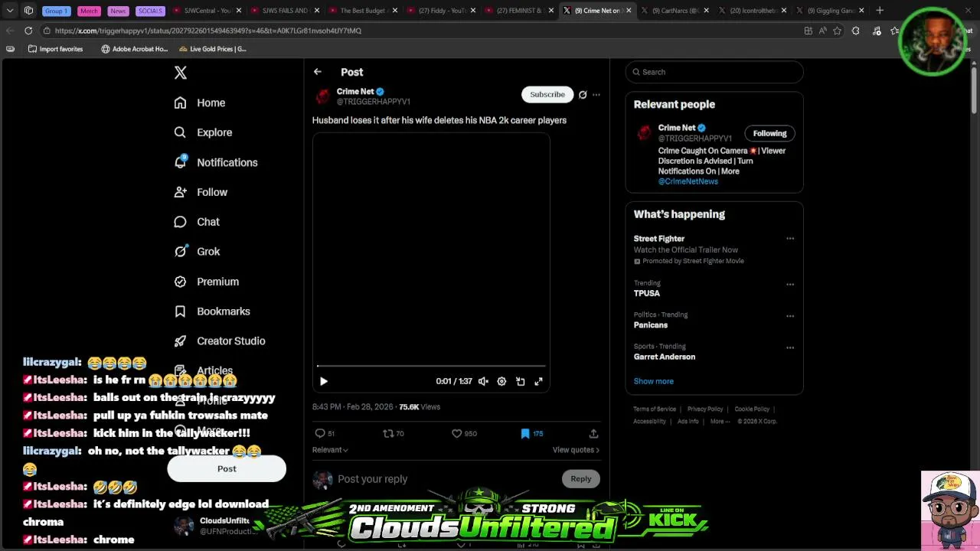Screen dimensions: 980x551
Task: Go to Home in X sidebar
Action: tap(200, 103)
